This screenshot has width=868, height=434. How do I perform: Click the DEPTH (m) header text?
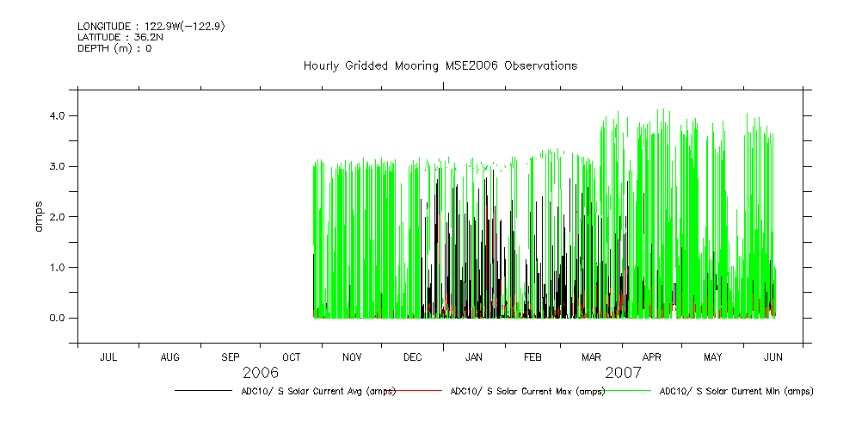point(114,48)
